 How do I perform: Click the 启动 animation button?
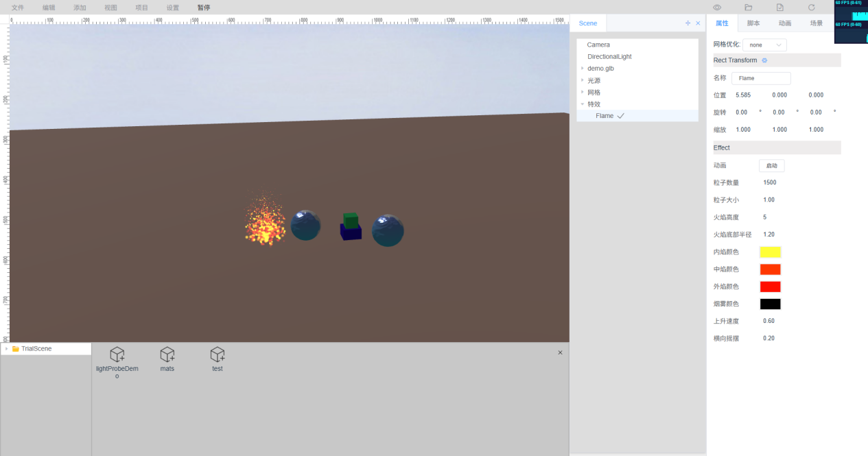tap(771, 166)
